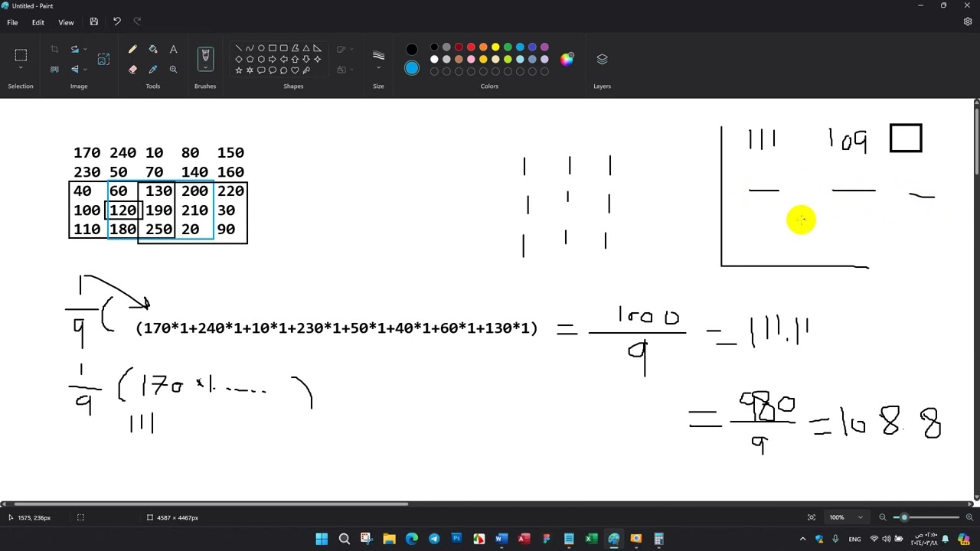
Task: Click the Save icon in title bar
Action: click(x=93, y=22)
